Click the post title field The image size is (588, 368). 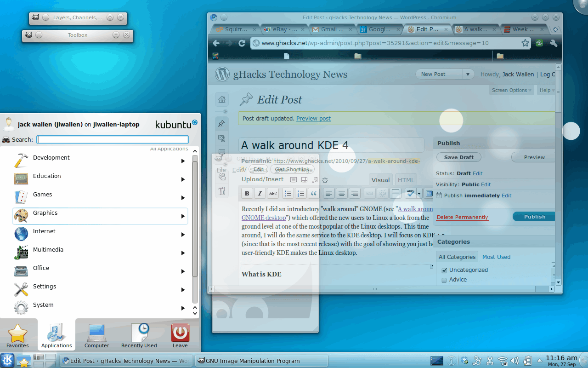[x=331, y=145]
